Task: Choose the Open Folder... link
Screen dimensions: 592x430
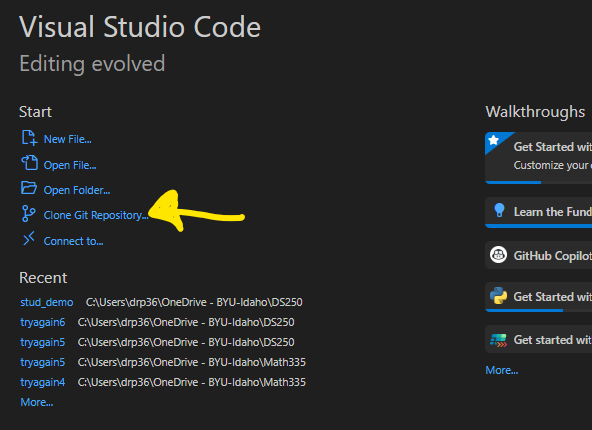Action: coord(77,190)
